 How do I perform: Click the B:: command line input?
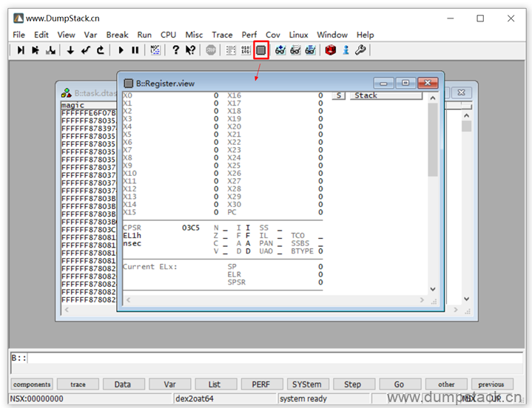(x=274, y=358)
